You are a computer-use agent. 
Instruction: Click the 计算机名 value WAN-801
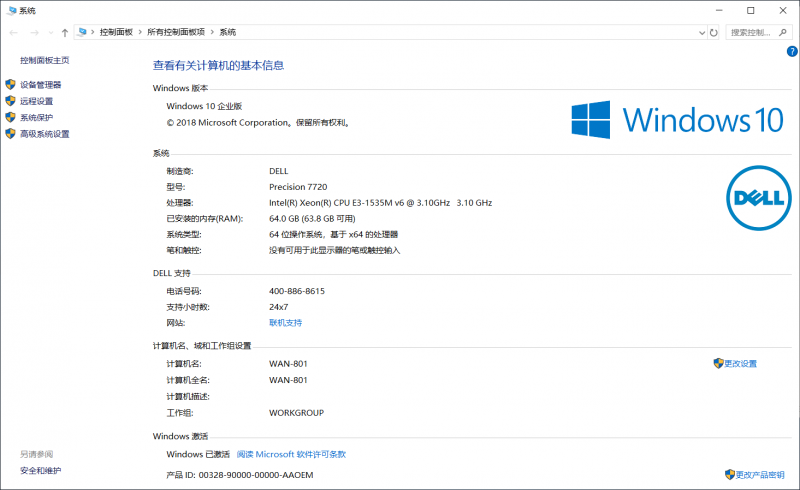coord(288,363)
